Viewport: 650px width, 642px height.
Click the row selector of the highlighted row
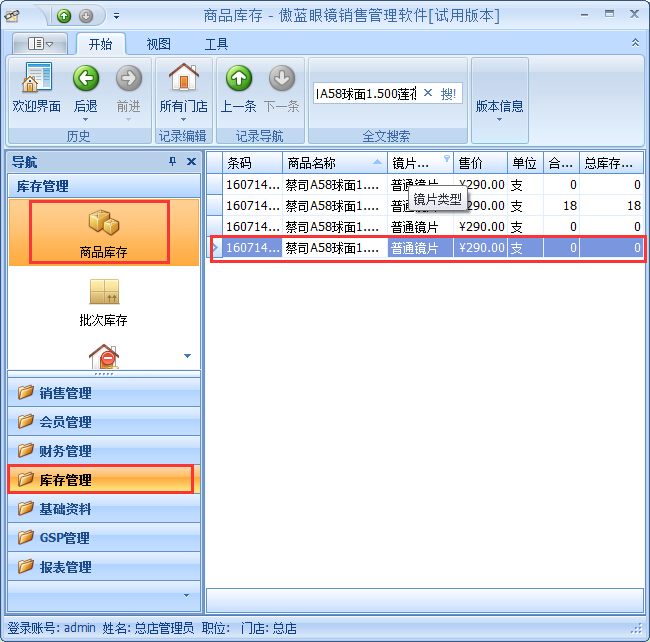pyautogui.click(x=215, y=248)
